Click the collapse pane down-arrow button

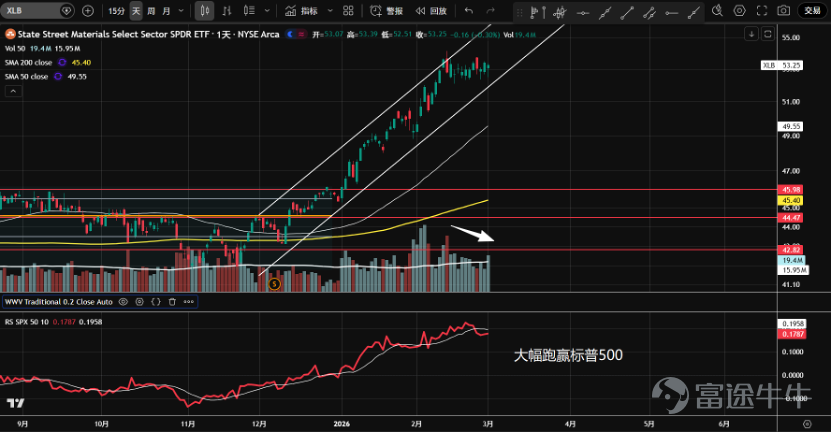(x=751, y=34)
